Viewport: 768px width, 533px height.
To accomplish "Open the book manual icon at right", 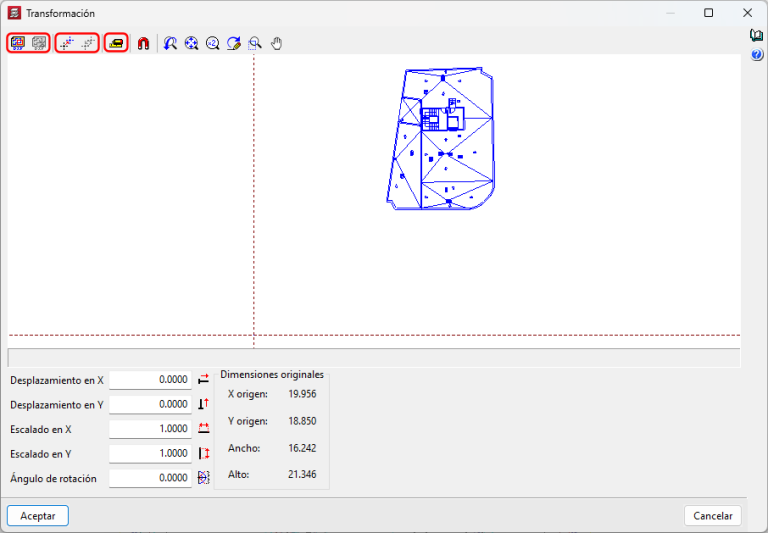I will click(x=756, y=35).
